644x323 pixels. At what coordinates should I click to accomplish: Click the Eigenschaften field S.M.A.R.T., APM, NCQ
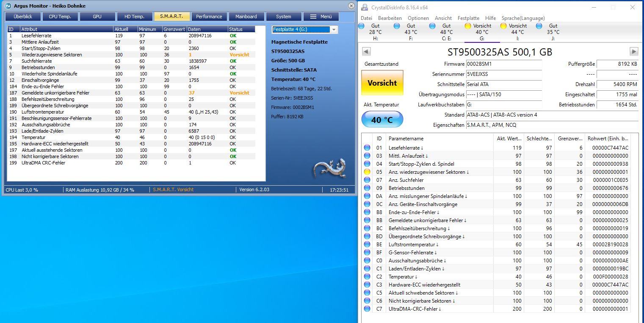coord(552,125)
